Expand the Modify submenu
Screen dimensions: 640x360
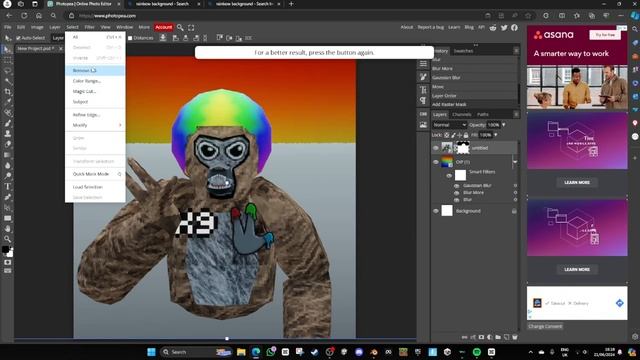coord(95,125)
